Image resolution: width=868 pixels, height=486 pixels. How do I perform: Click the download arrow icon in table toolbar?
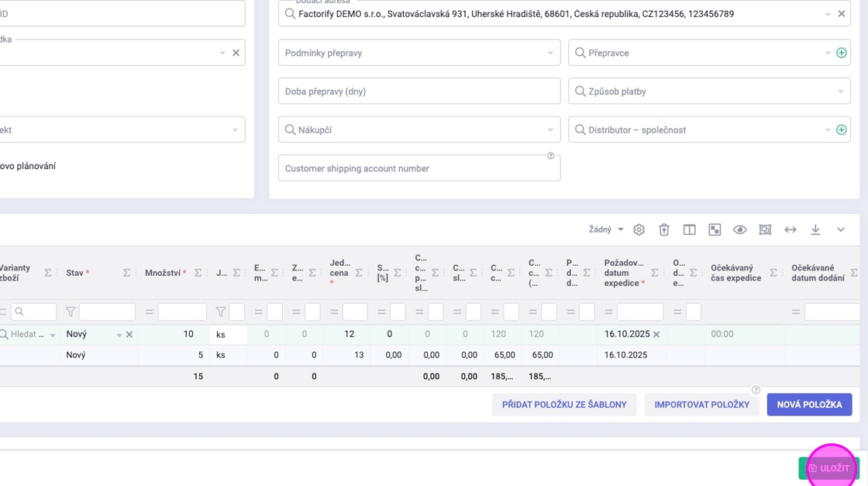(815, 230)
